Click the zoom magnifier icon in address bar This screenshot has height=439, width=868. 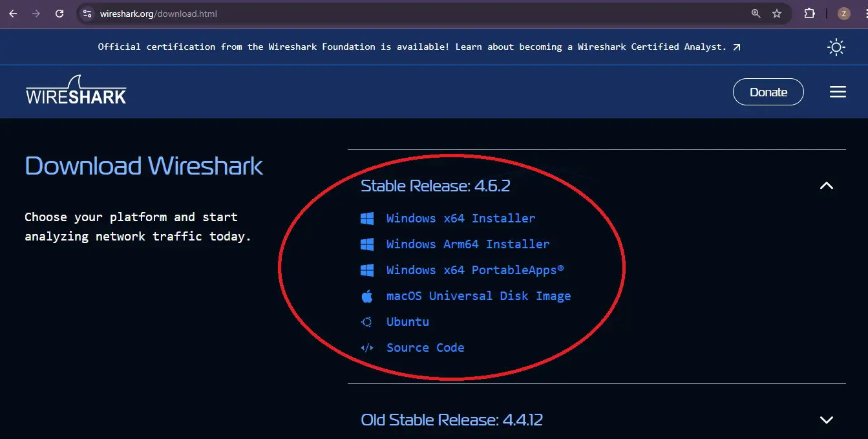point(756,14)
